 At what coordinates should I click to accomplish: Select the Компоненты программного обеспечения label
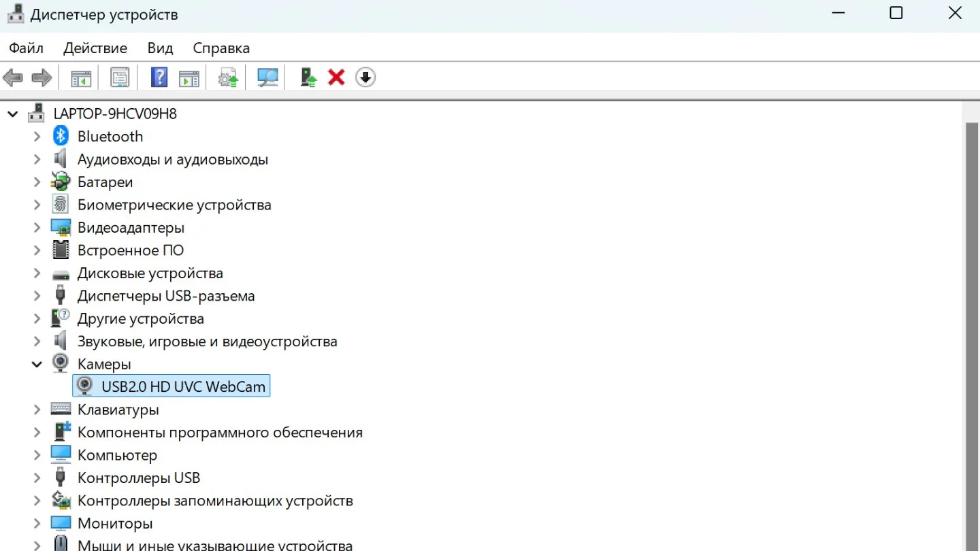click(220, 432)
